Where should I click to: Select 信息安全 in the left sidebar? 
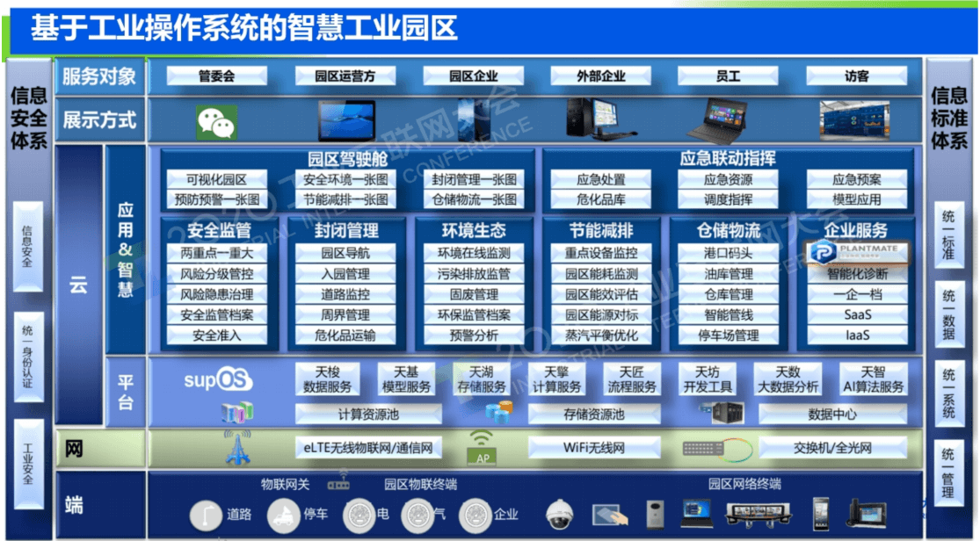(28, 248)
